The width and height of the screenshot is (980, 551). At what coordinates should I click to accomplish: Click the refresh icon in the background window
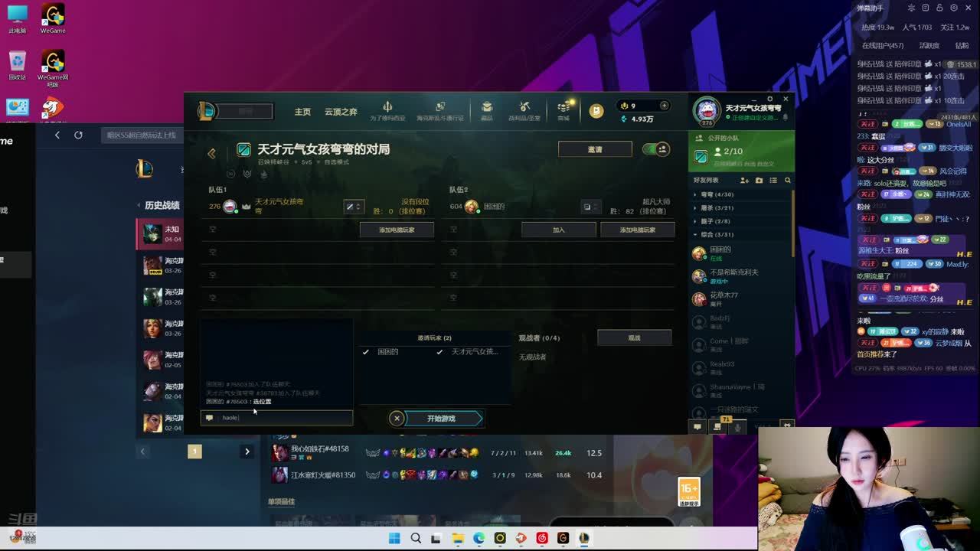[x=78, y=135]
